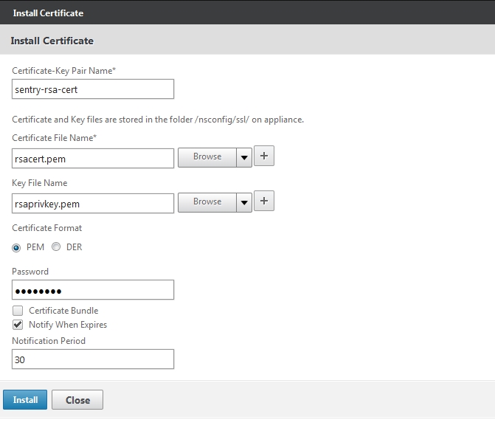Click the gray Install Certificate section header
495x448 pixels.
[52, 41]
